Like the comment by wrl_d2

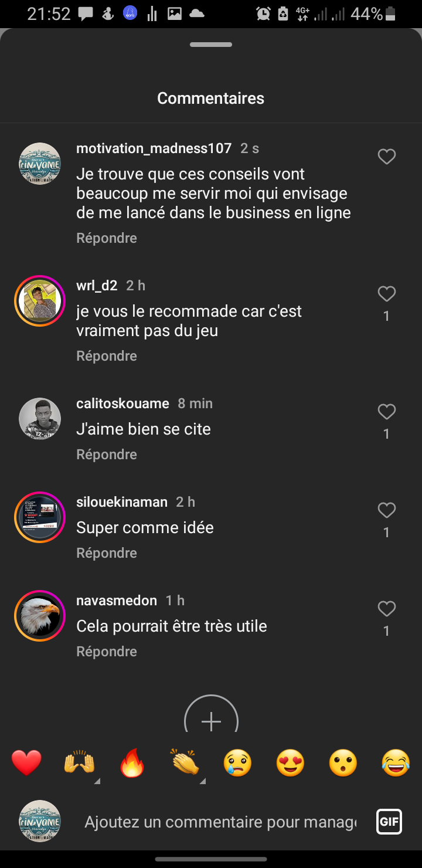pos(386,294)
